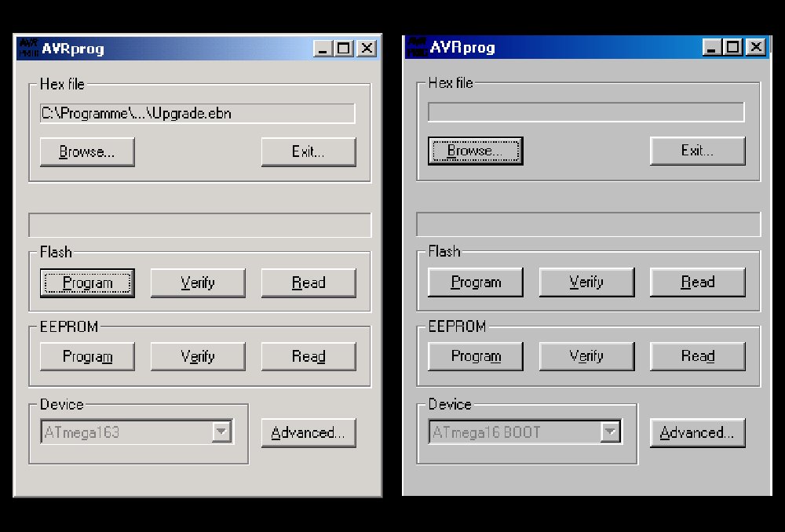Click Exit... in the right AVRprog window

[x=697, y=151]
